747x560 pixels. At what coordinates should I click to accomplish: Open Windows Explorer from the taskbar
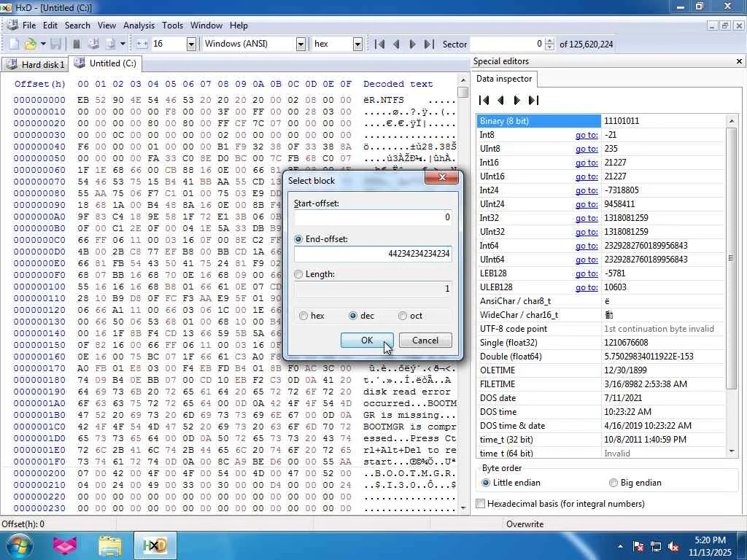coord(110,545)
